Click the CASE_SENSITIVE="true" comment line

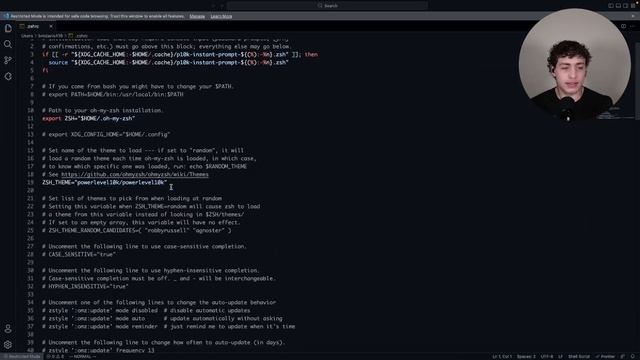click(x=79, y=255)
